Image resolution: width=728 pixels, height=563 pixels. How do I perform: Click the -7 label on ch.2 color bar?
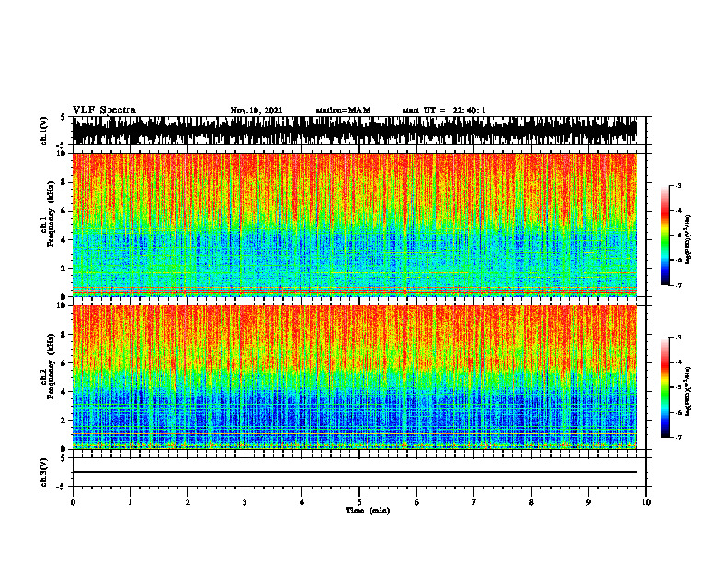click(678, 438)
